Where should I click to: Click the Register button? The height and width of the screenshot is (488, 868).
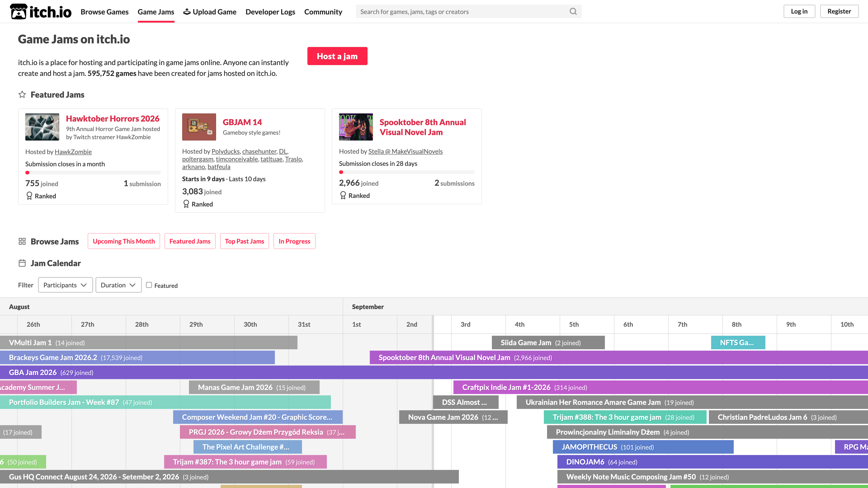coord(839,12)
